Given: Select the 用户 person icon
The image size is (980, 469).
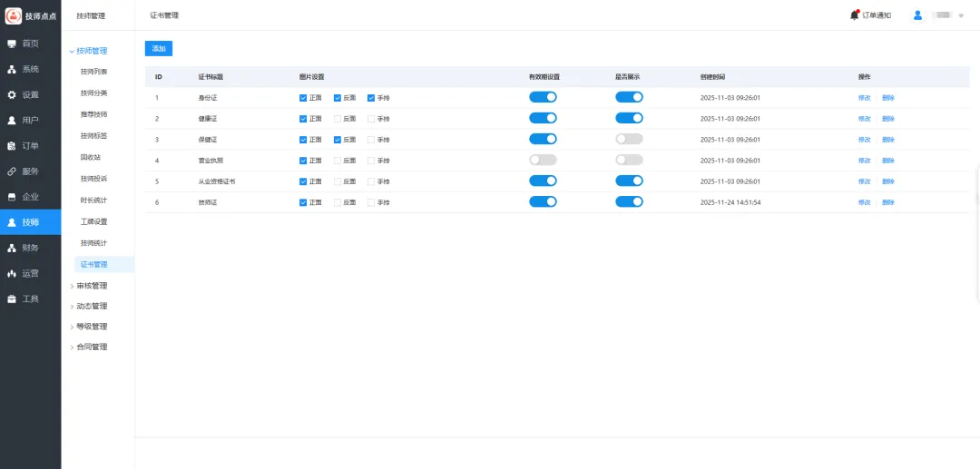Looking at the screenshot, I should (12, 120).
